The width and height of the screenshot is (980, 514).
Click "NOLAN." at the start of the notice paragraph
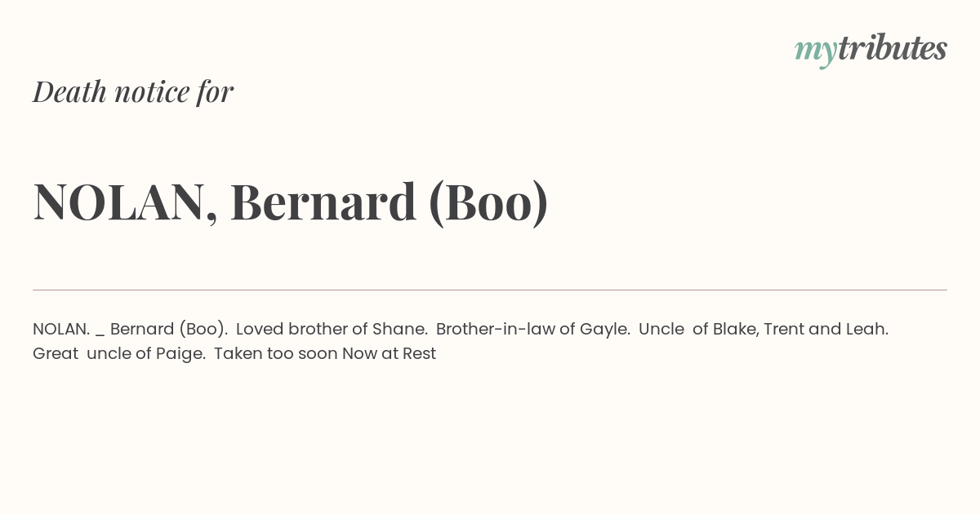tap(61, 330)
